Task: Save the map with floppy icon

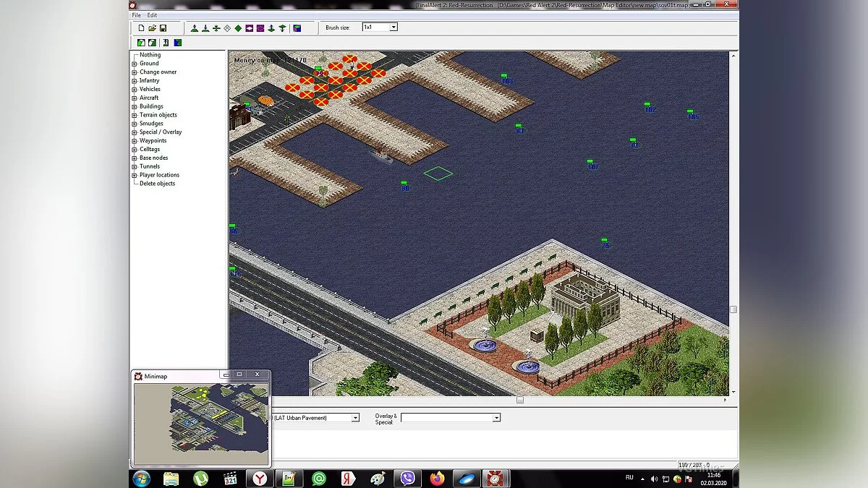Action: [163, 28]
